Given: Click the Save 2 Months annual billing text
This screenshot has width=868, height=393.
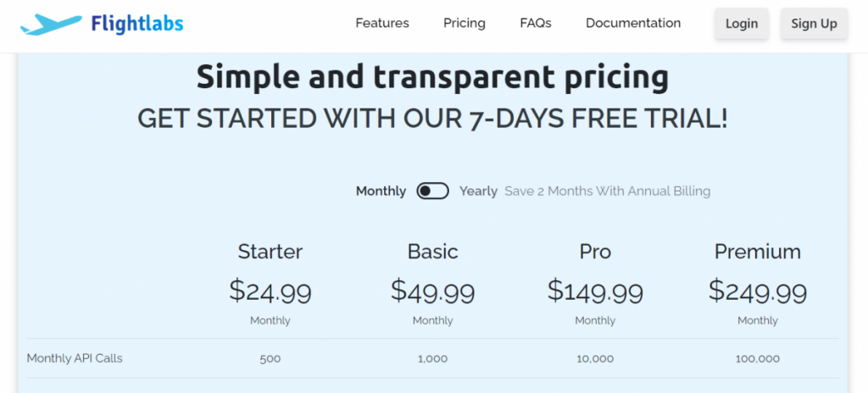Looking at the screenshot, I should click(x=607, y=191).
